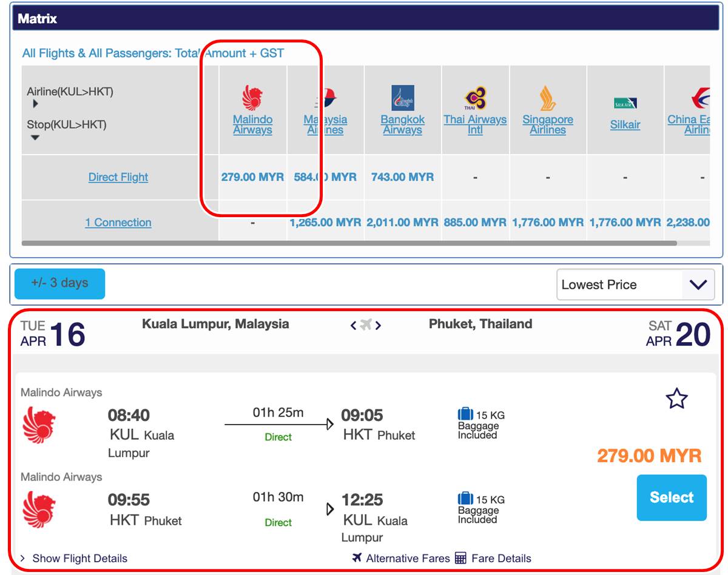Click the Silkair logo in the matrix
The image size is (728, 575).
point(625,103)
